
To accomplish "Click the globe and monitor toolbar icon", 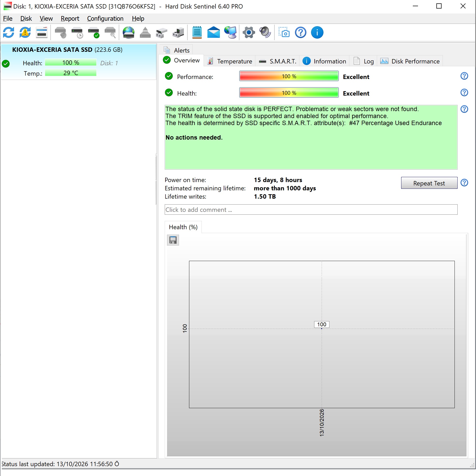I will 230,33.
